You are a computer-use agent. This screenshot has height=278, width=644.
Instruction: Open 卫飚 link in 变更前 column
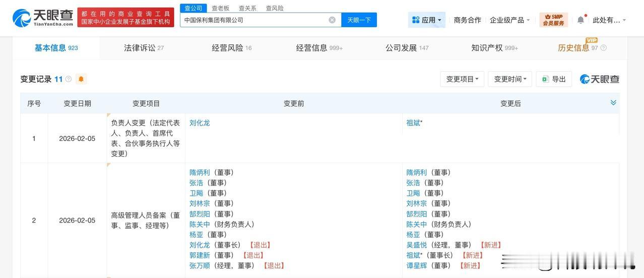196,193
